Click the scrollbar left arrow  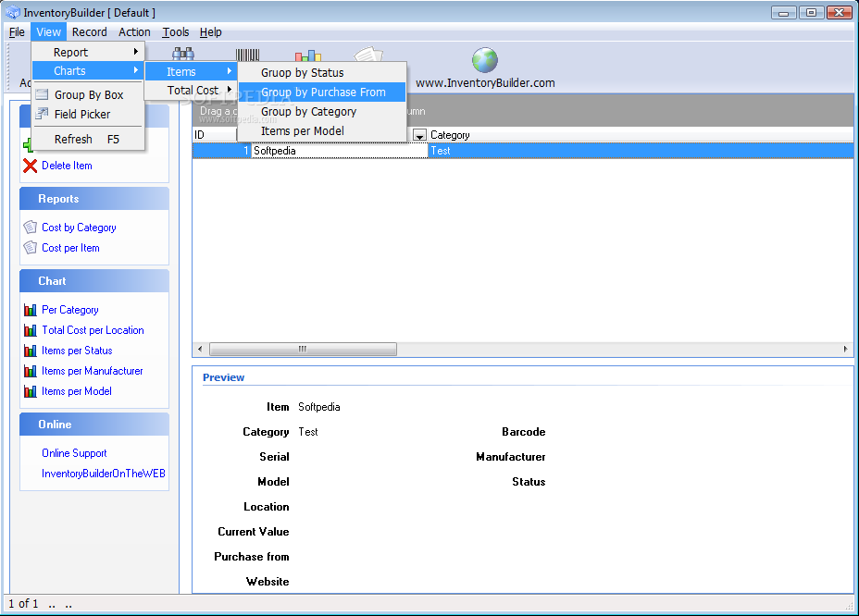click(200, 349)
